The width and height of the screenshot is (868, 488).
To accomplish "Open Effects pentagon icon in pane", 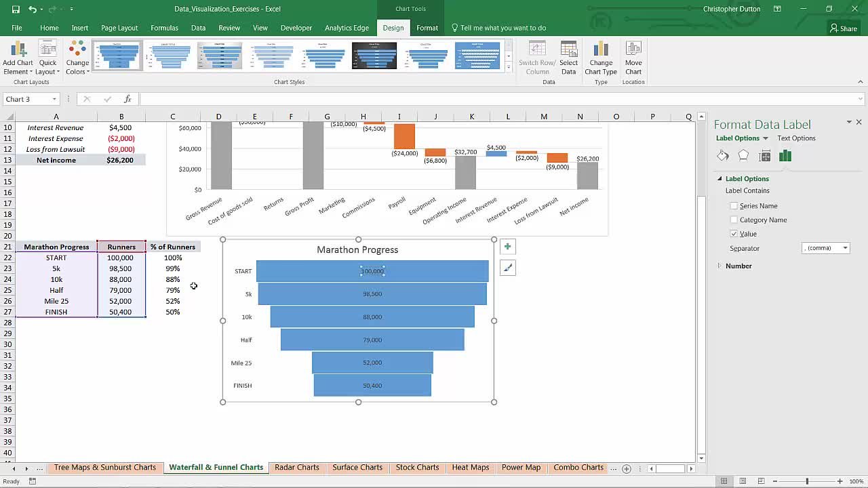I will 744,156.
